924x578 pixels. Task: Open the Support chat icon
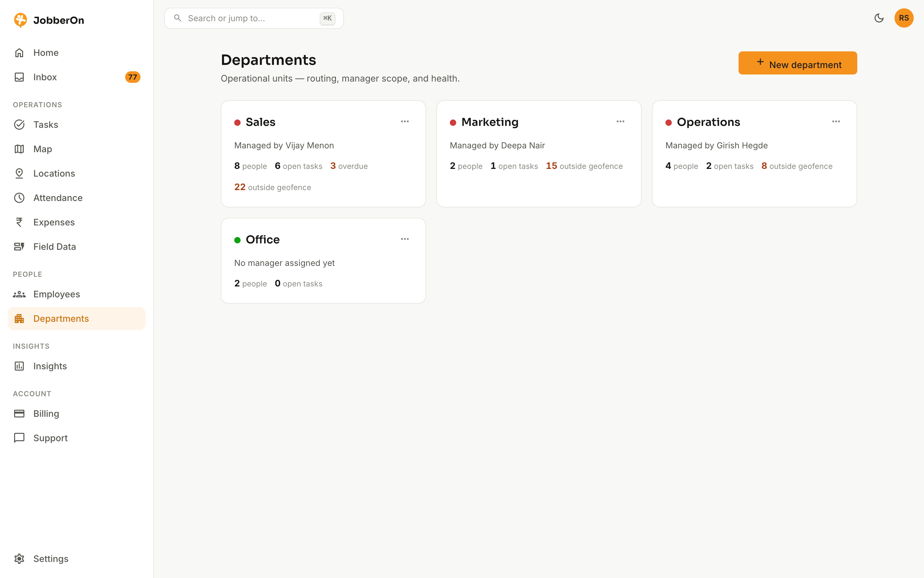pyautogui.click(x=19, y=438)
